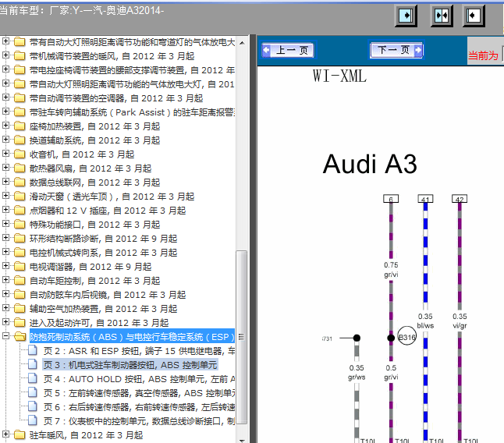The image size is (504, 443).
Task: Open 页 6 : 右后转速传感器 page
Action: pyautogui.click(x=139, y=407)
